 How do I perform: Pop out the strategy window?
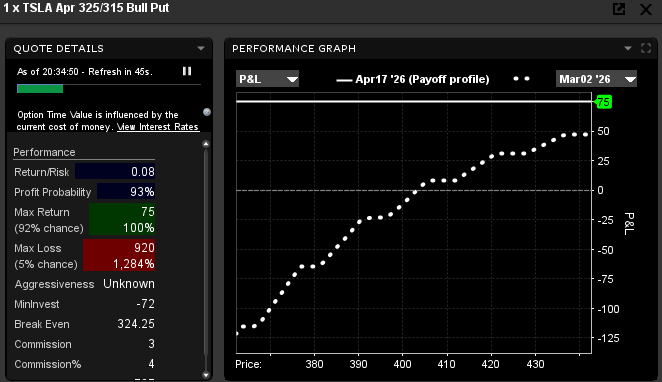pos(619,9)
